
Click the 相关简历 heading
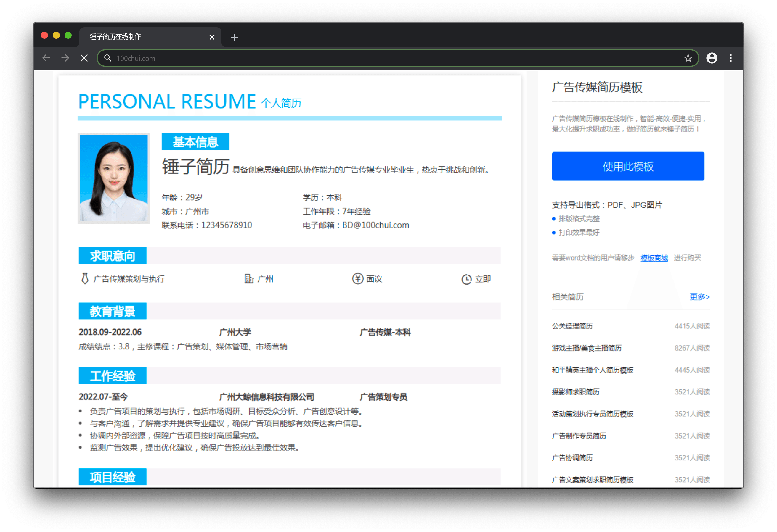(568, 296)
